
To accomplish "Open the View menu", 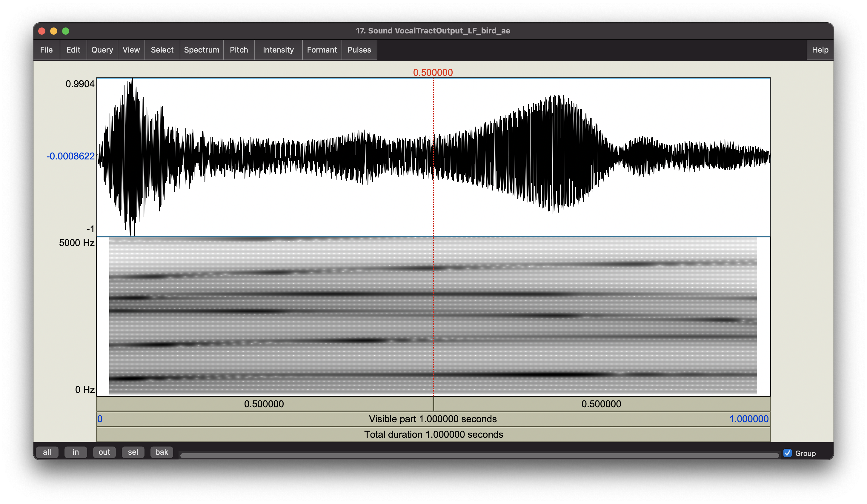I will (x=131, y=50).
